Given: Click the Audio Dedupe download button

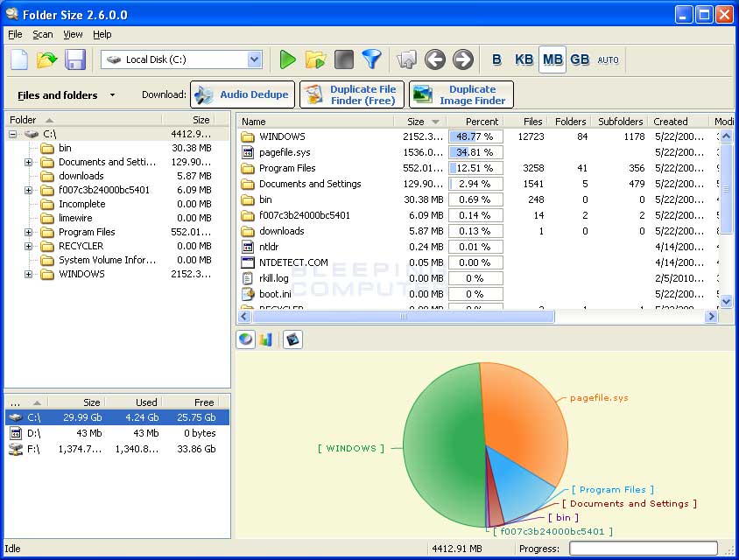Looking at the screenshot, I should [x=243, y=94].
